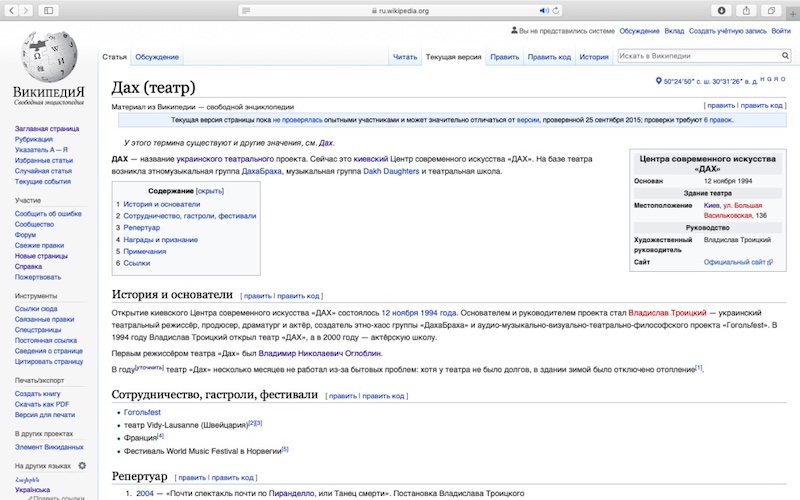Image resolution: width=800 pixels, height=500 pixels.
Task: Go forward with Safari forward arrow
Action: click(x=26, y=10)
